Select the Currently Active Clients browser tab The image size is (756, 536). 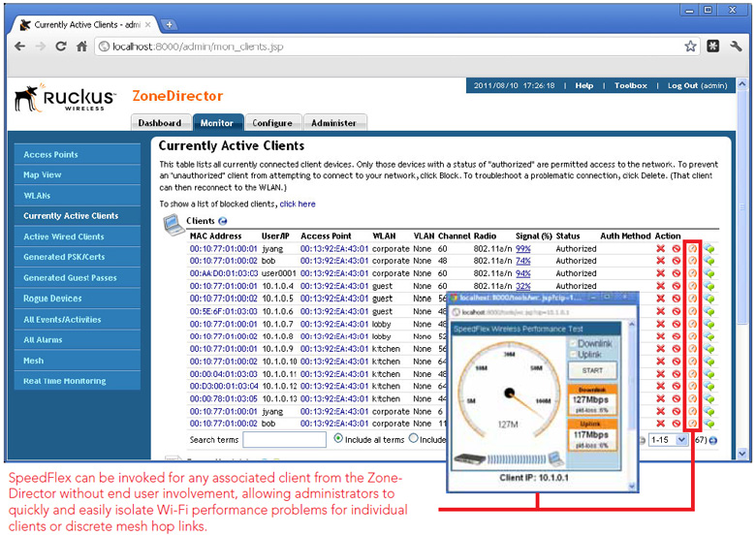[87, 24]
